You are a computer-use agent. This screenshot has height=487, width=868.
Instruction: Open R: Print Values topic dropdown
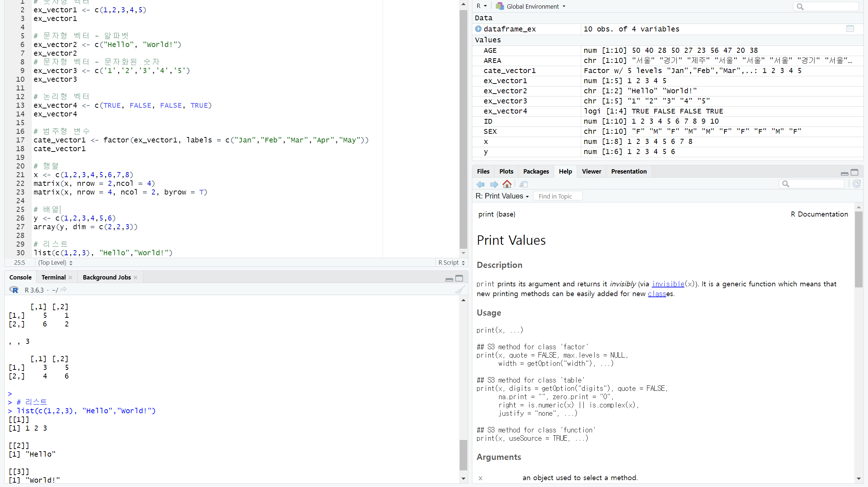(503, 196)
